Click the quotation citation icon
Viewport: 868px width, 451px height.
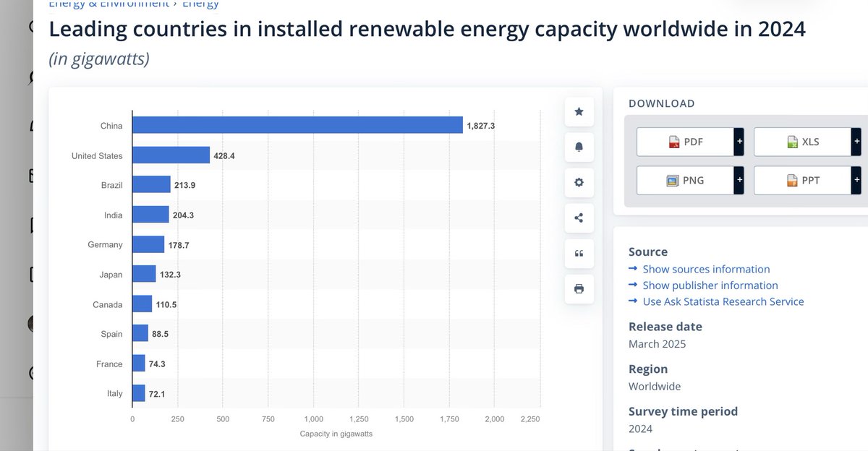click(x=579, y=253)
